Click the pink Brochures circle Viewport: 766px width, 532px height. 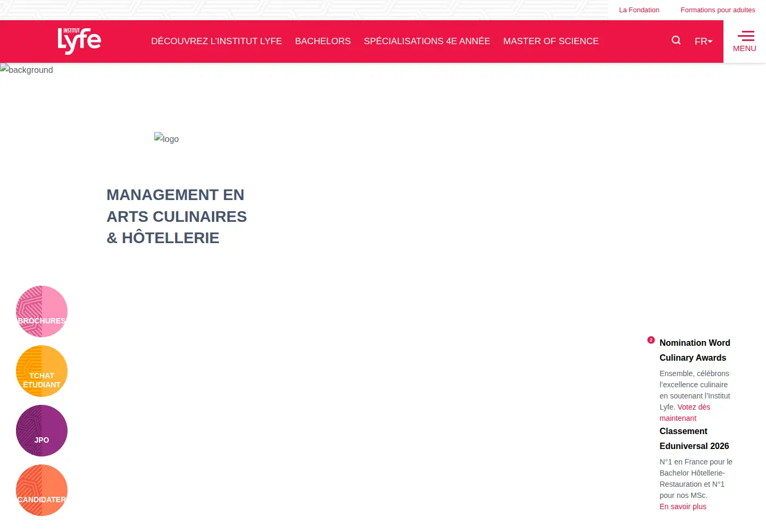pyautogui.click(x=41, y=311)
